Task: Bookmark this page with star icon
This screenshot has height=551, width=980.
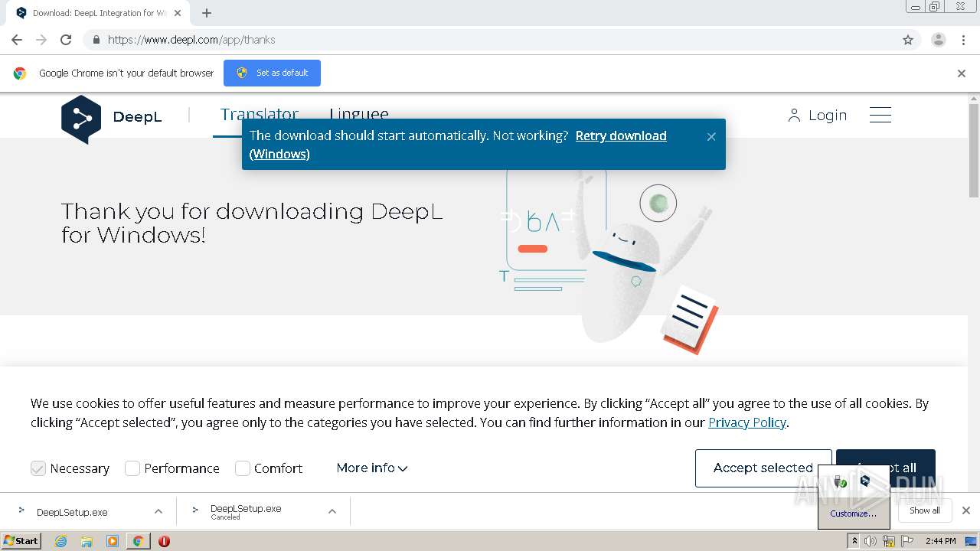Action: (908, 40)
